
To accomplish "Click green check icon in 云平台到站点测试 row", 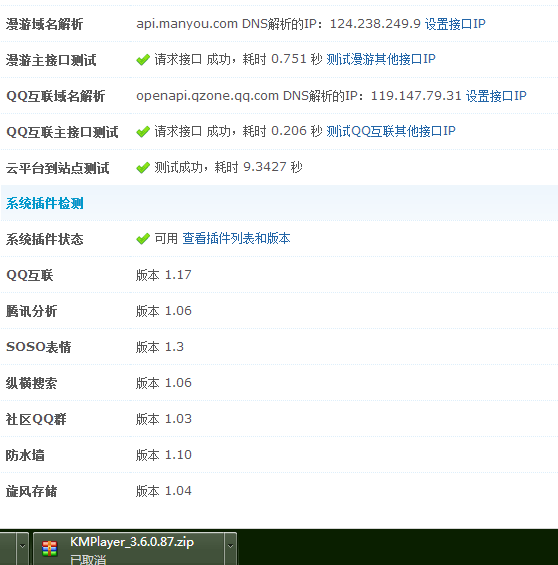I will tap(143, 168).
